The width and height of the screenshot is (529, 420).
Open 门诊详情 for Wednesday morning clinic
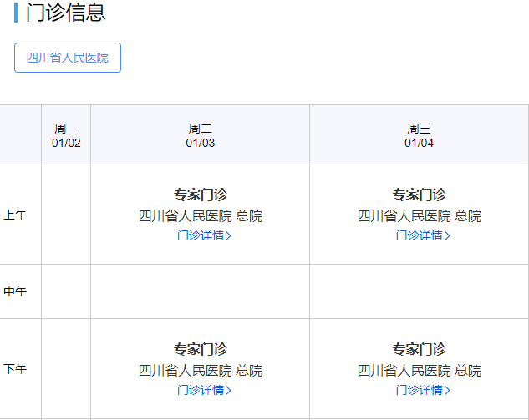pyautogui.click(x=419, y=235)
